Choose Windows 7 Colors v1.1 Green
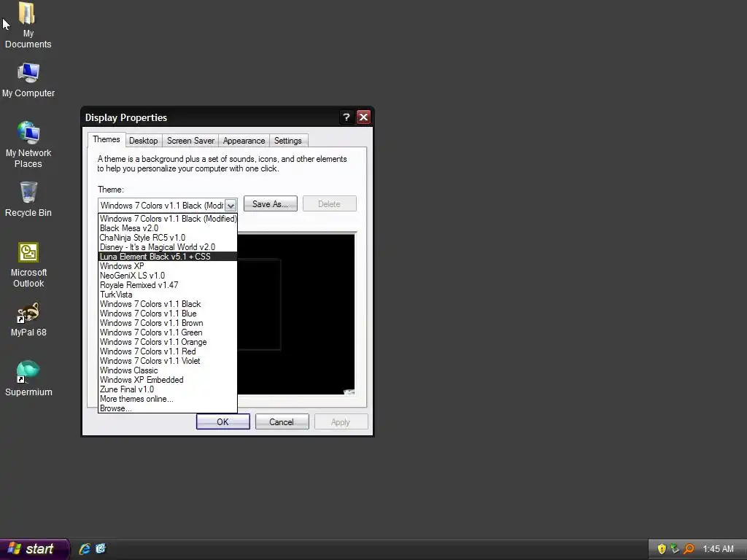This screenshot has height=560, width=747. click(x=168, y=332)
